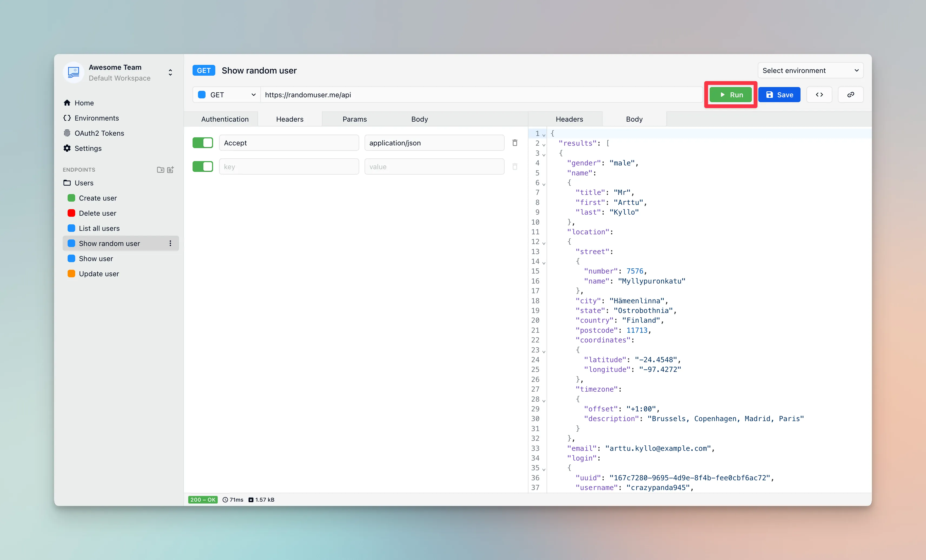
Task: Click the empty key input field
Action: point(289,166)
